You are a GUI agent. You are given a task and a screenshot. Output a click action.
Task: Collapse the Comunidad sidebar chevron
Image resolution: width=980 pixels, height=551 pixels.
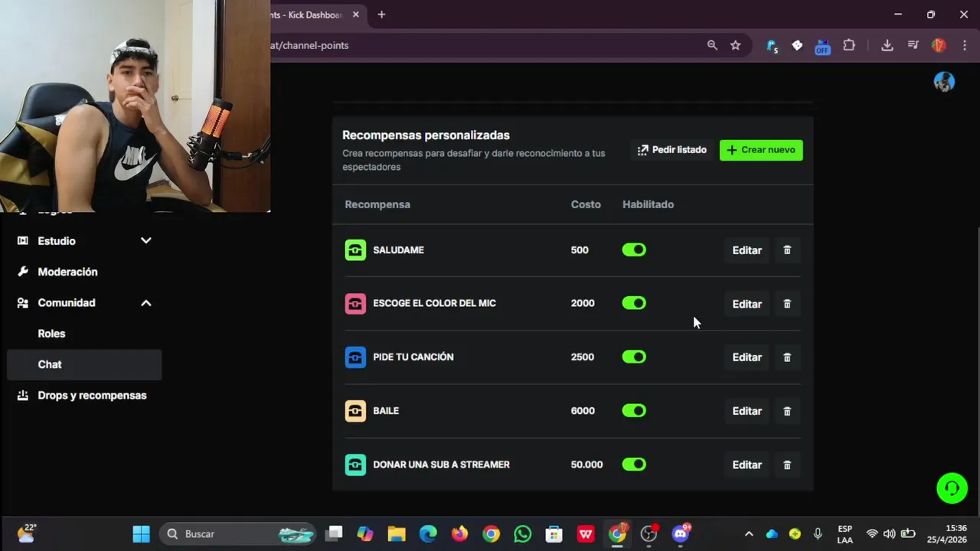(x=146, y=303)
